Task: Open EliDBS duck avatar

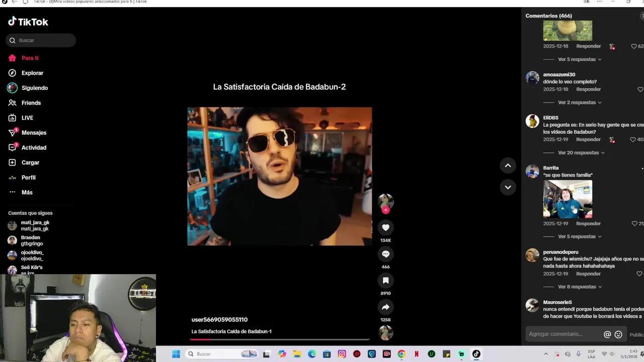Action: [532, 121]
